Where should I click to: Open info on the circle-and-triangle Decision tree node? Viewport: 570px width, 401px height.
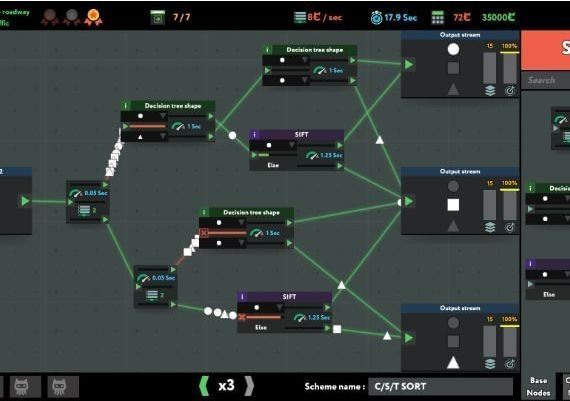pos(126,106)
